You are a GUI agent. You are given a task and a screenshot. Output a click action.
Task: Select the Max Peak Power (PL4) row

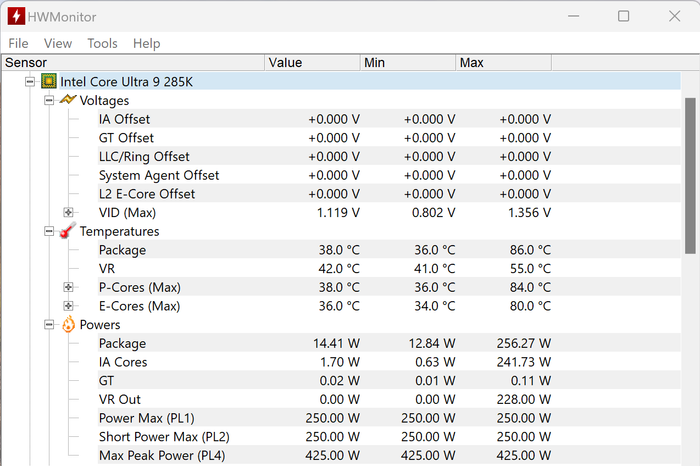coord(389,455)
